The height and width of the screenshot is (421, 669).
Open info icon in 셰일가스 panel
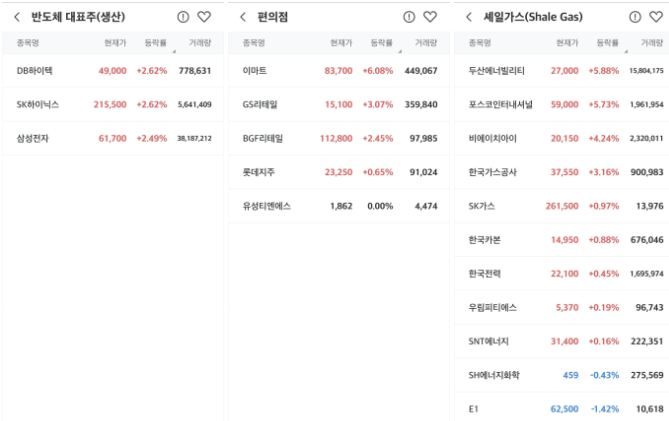[635, 17]
